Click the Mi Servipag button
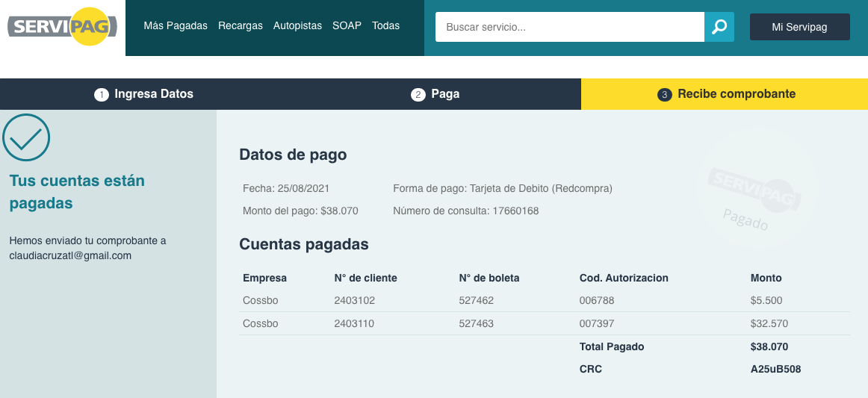The width and height of the screenshot is (868, 398). pyautogui.click(x=799, y=27)
